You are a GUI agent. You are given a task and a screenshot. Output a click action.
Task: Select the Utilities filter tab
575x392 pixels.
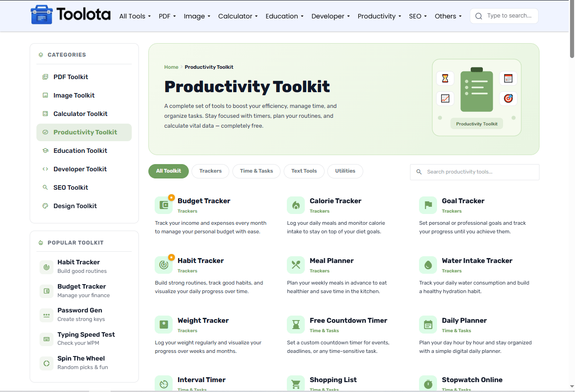(x=345, y=171)
